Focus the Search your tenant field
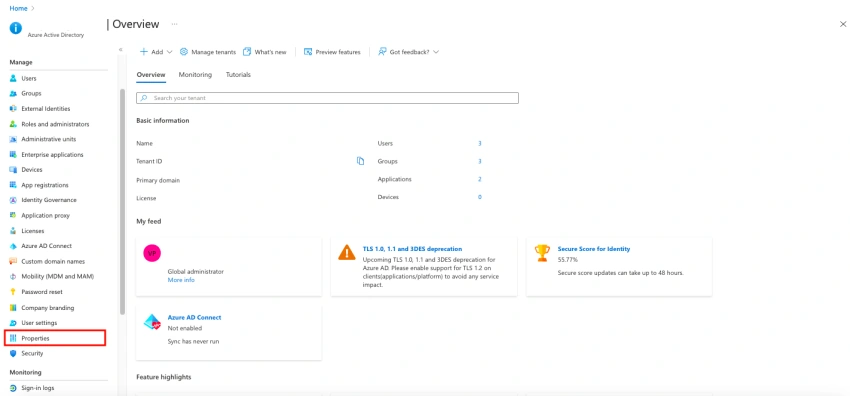 click(327, 98)
